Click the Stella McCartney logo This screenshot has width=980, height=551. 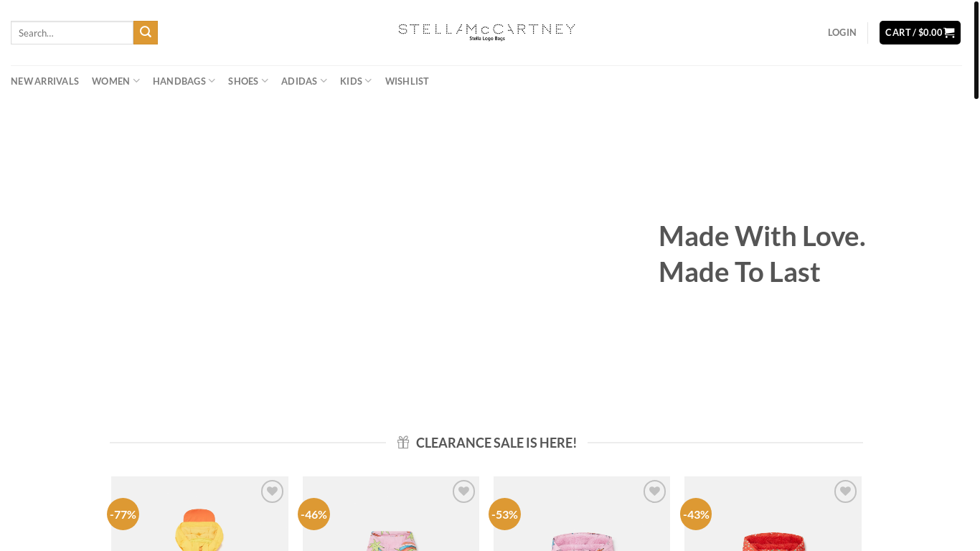(487, 32)
